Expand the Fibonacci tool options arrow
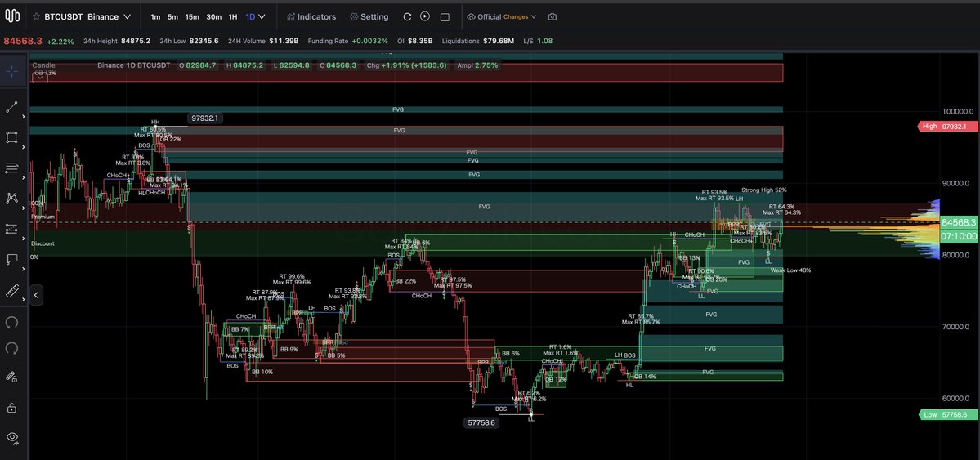Image resolution: width=980 pixels, height=460 pixels. (24, 178)
